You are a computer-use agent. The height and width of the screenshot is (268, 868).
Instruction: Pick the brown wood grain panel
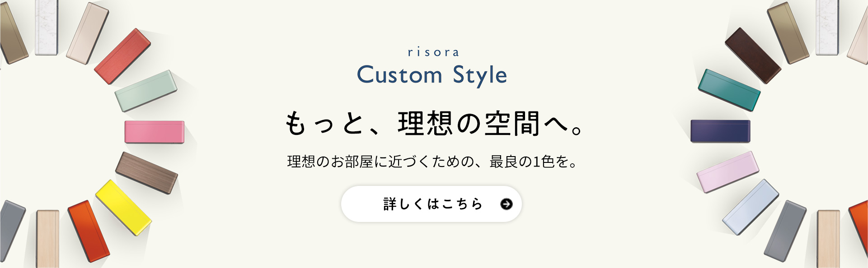tap(146, 173)
